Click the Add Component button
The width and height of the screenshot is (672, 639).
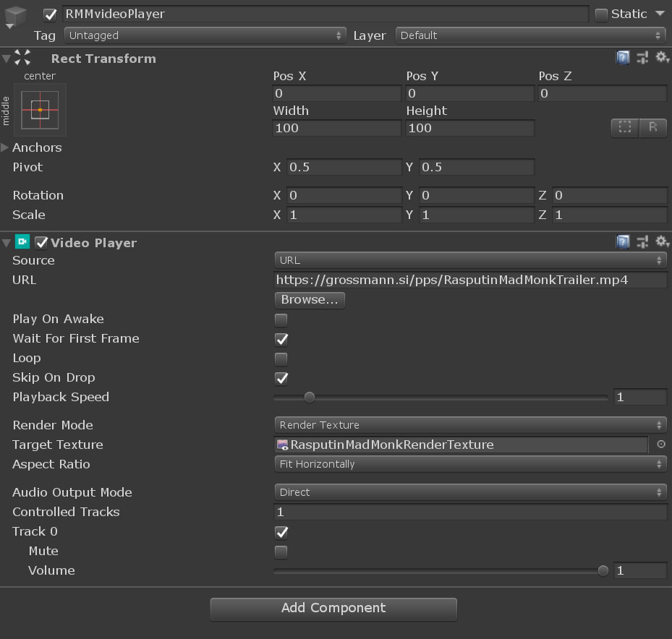[333, 609]
